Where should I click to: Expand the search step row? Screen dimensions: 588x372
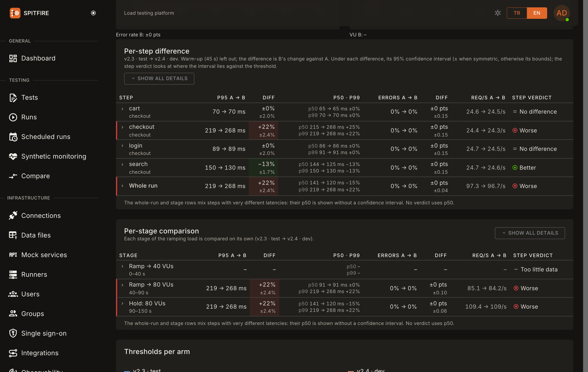pos(123,165)
